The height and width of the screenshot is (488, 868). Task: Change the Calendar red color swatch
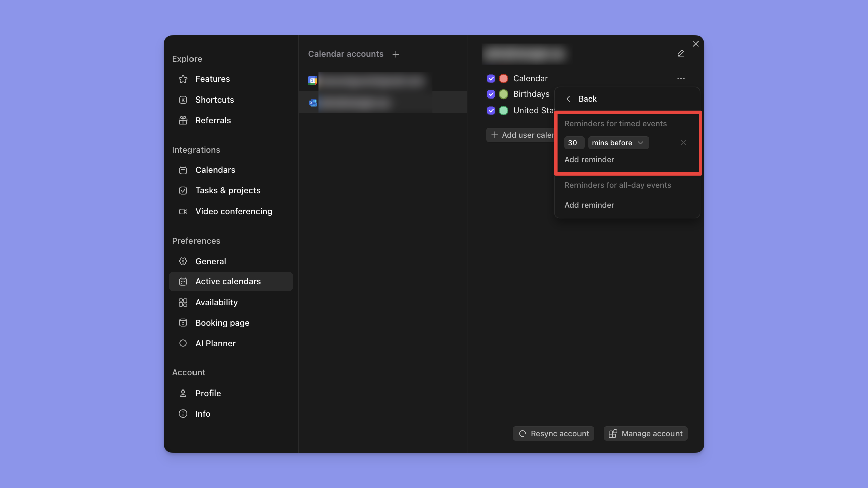pos(503,78)
